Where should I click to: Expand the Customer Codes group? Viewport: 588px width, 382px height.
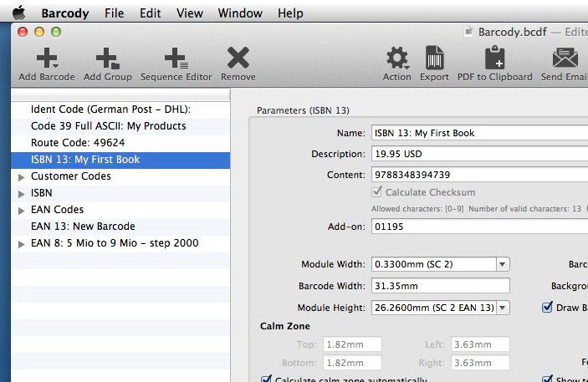click(x=22, y=176)
